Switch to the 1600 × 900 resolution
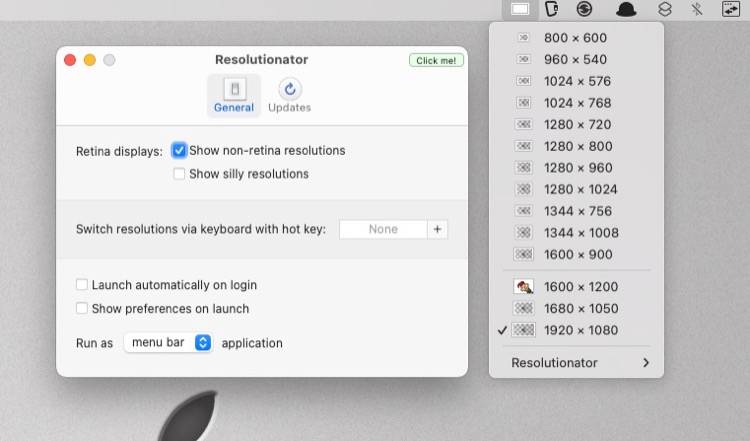This screenshot has width=750, height=441. point(576,254)
